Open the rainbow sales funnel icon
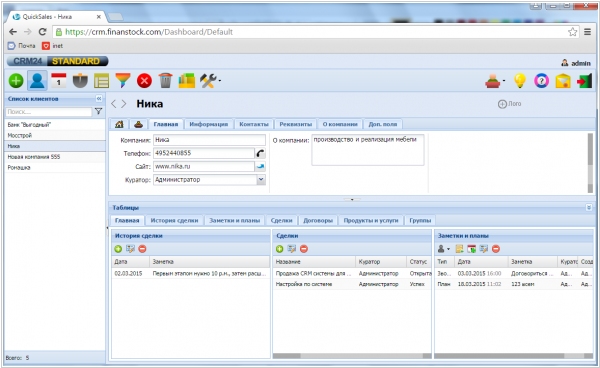600x368 pixels. coord(123,81)
